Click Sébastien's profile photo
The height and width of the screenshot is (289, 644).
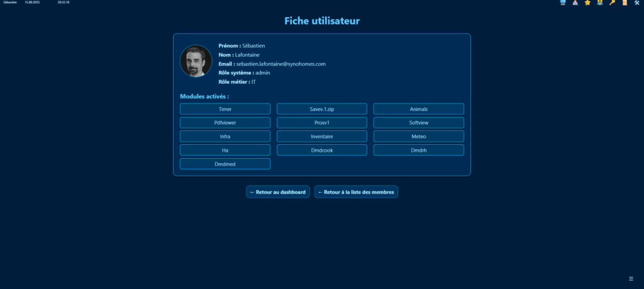click(196, 61)
